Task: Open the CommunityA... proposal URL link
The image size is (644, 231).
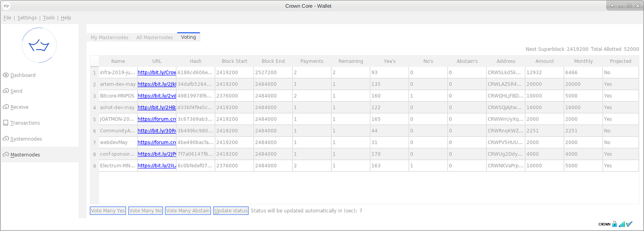Action: click(157, 131)
